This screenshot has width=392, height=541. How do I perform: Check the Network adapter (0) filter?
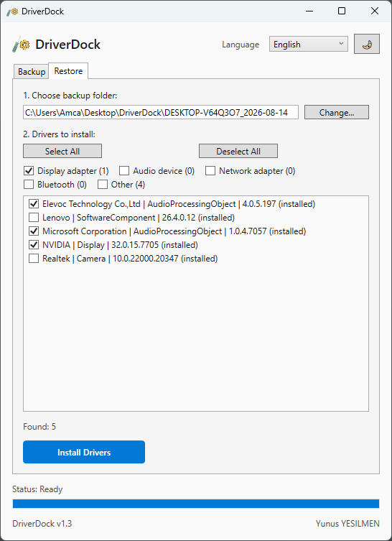[x=210, y=171]
